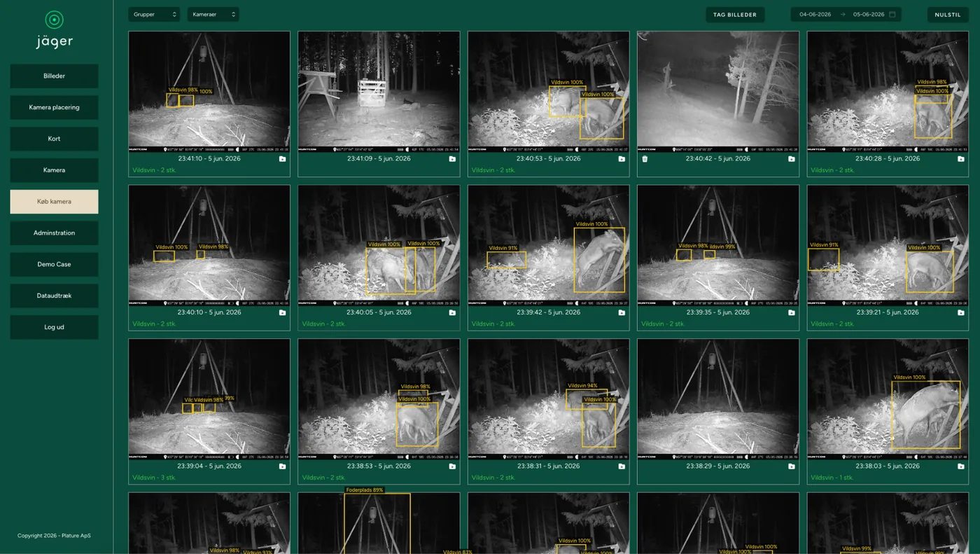Click the folder icon on the 23:39:21 card

(x=961, y=312)
